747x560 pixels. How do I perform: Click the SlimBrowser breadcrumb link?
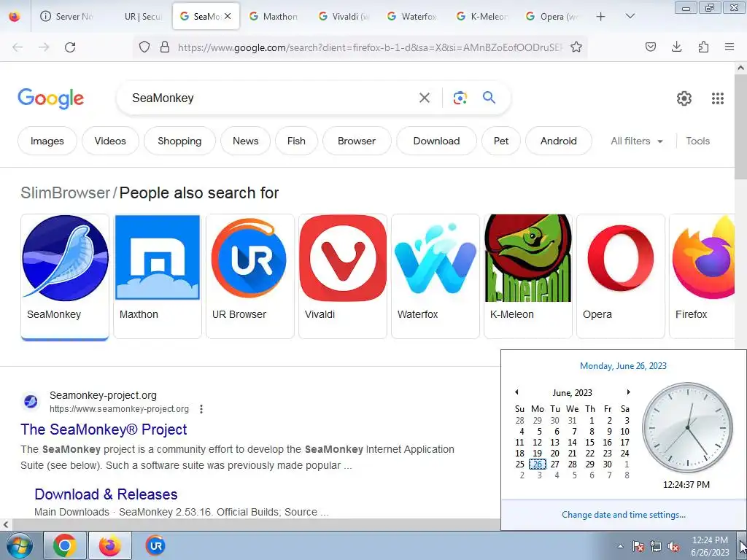(x=65, y=192)
